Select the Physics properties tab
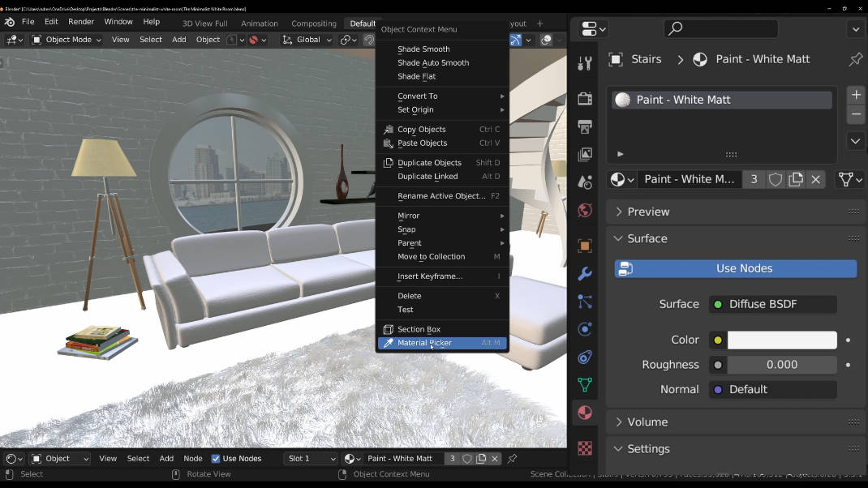This screenshot has width=868, height=488. coord(584,329)
